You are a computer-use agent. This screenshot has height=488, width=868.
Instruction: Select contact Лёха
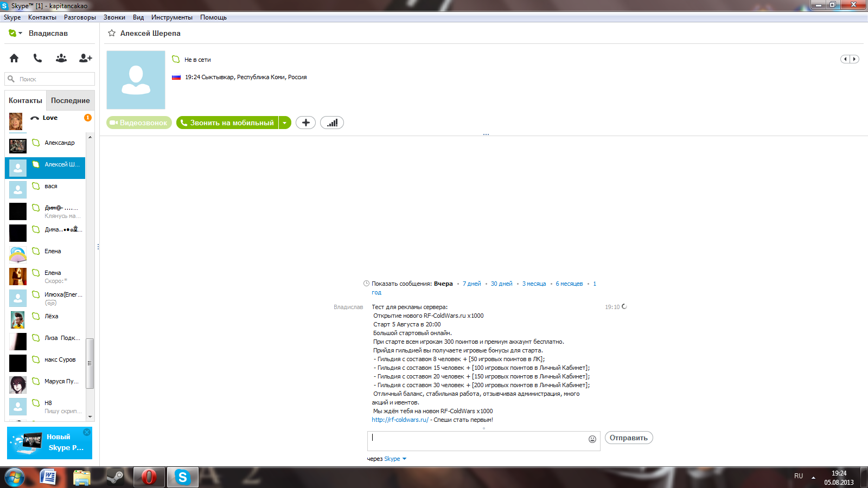point(45,319)
